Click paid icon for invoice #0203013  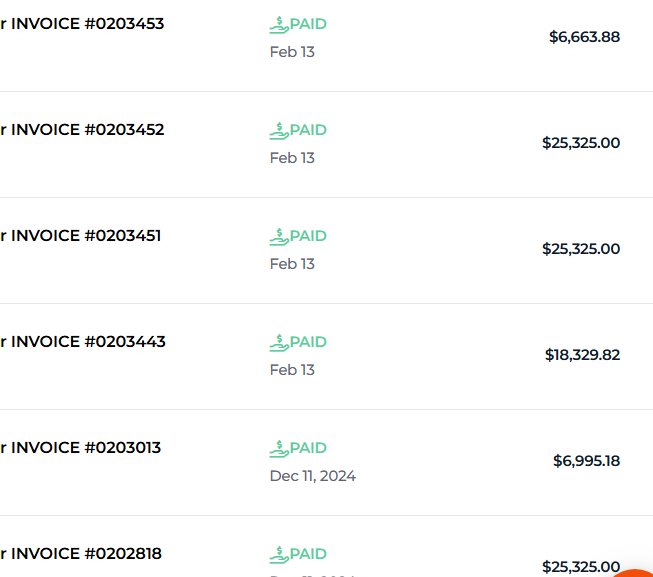click(x=279, y=448)
